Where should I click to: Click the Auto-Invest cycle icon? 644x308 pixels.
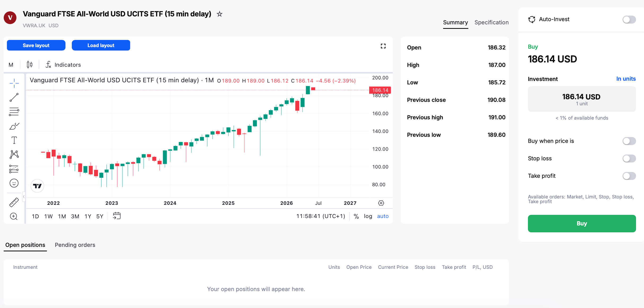(x=532, y=19)
